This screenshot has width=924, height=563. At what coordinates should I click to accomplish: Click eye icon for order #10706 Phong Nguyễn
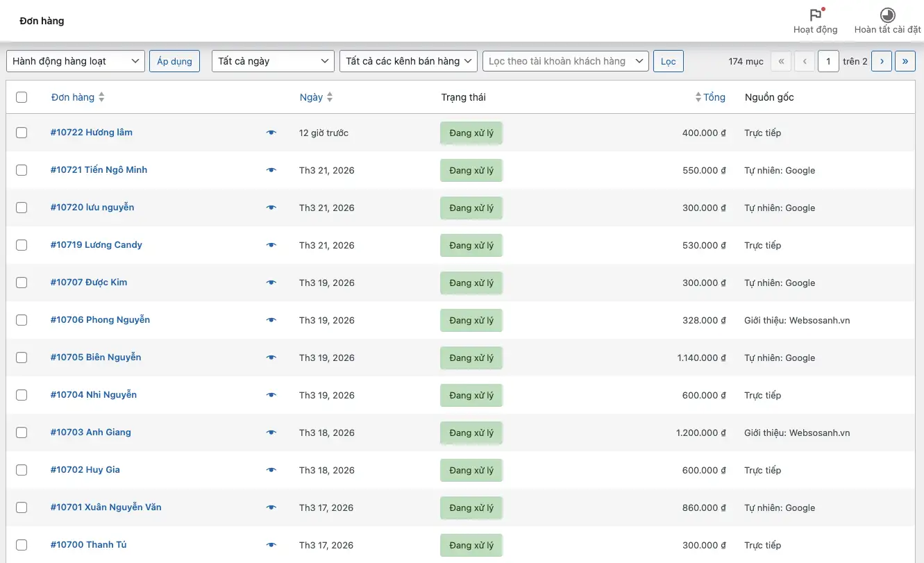pos(271,320)
